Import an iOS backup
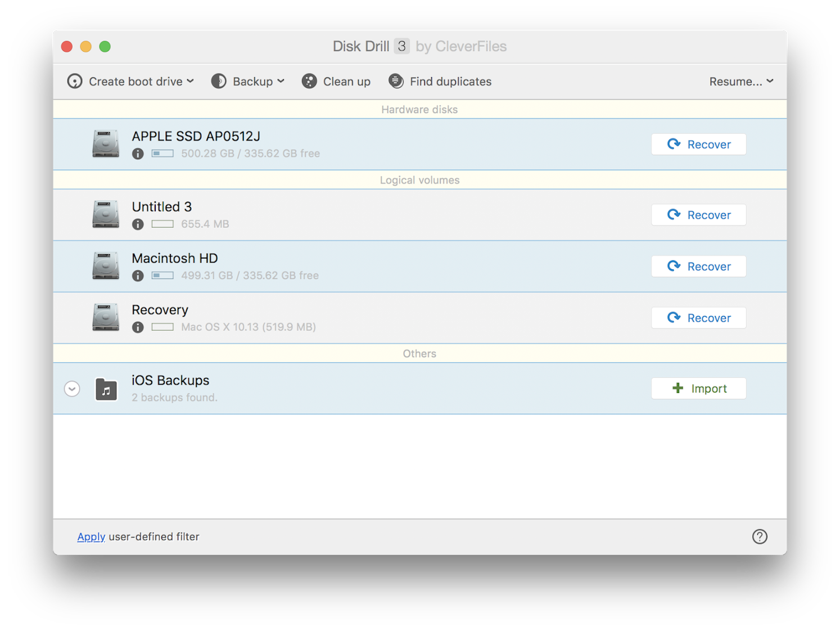The image size is (840, 631). tap(698, 388)
